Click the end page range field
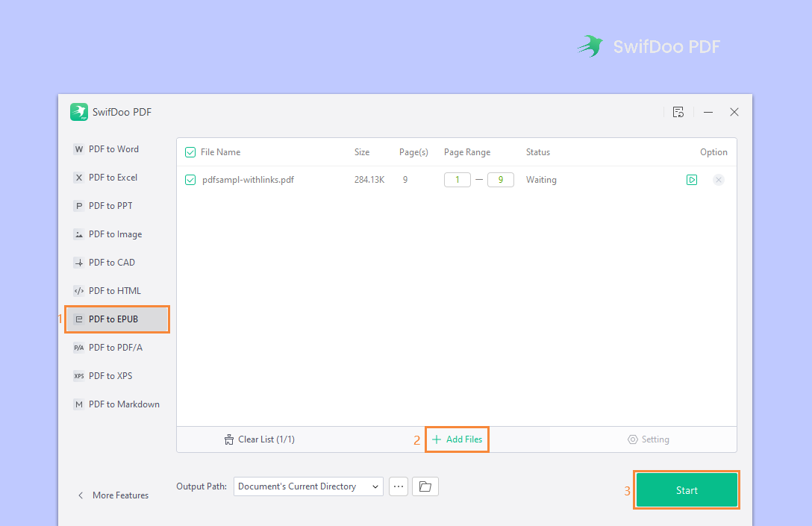This screenshot has width=812, height=526. point(501,180)
